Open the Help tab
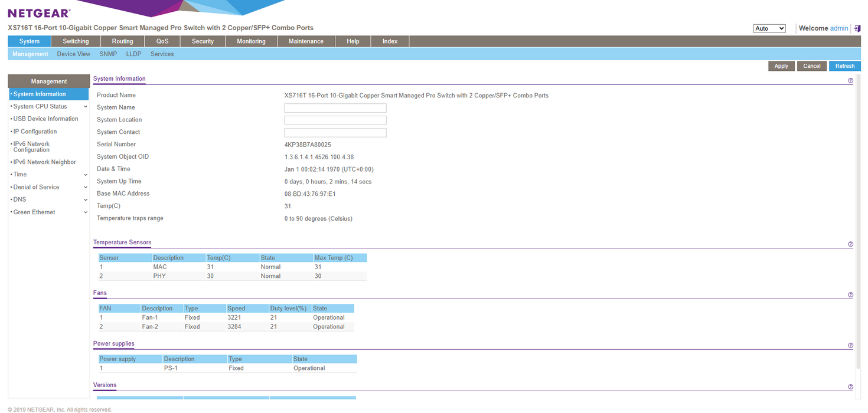The image size is (868, 413). 353,41
